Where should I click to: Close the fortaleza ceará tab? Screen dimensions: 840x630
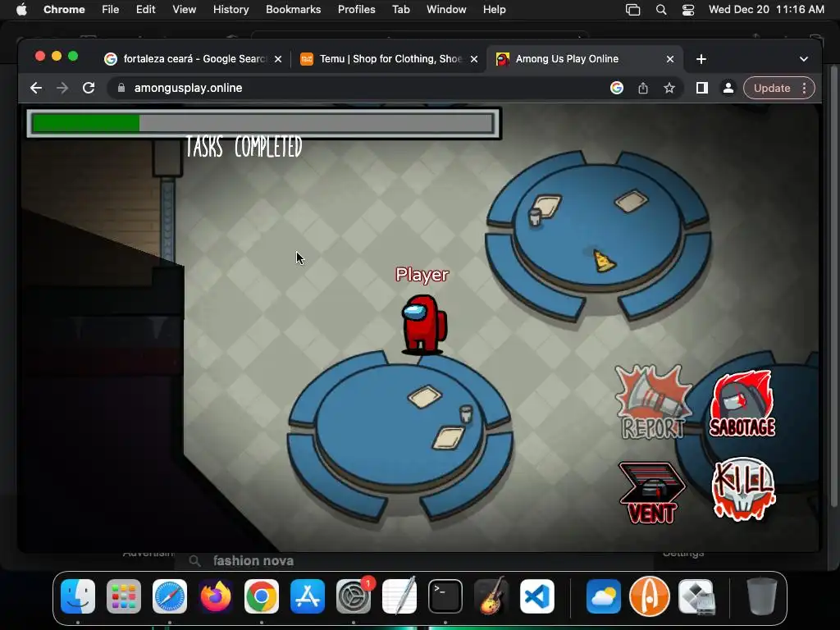(x=278, y=59)
